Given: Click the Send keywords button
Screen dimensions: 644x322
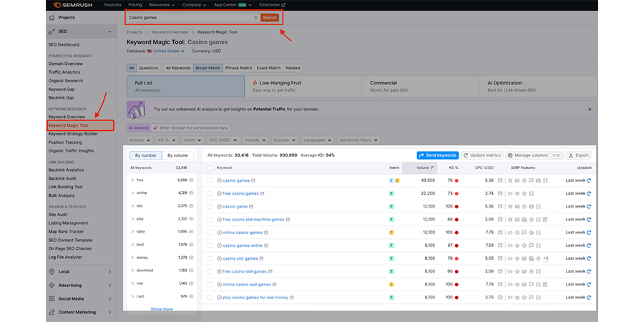Looking at the screenshot, I should tap(437, 155).
